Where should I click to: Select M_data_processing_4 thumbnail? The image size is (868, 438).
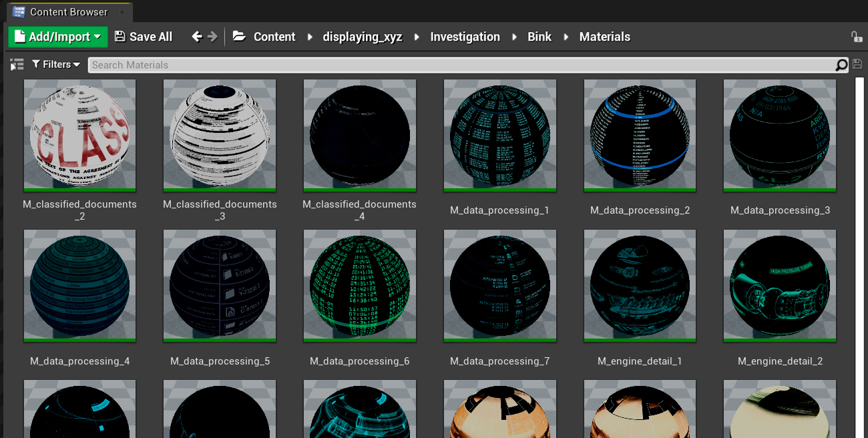[79, 286]
